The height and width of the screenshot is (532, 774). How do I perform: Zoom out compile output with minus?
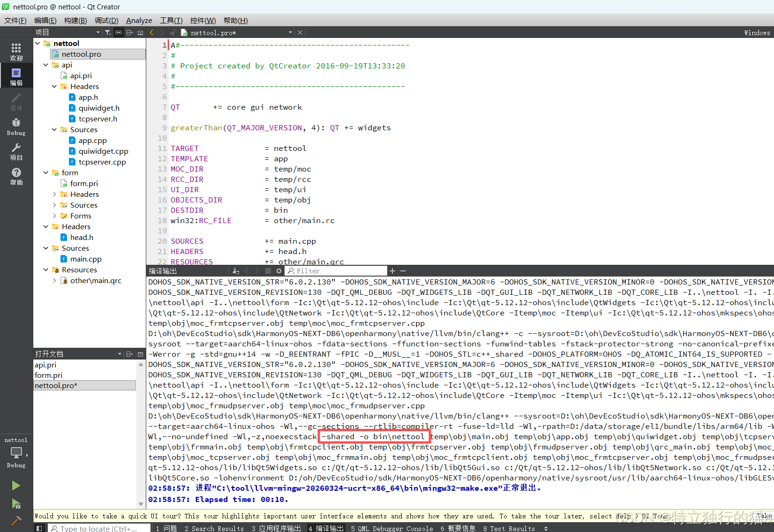click(x=403, y=271)
